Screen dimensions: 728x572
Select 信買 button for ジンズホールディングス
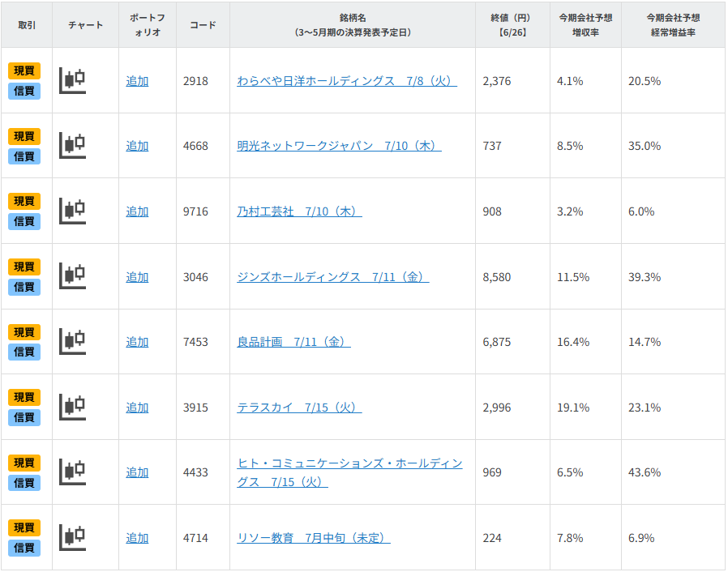coord(24,287)
